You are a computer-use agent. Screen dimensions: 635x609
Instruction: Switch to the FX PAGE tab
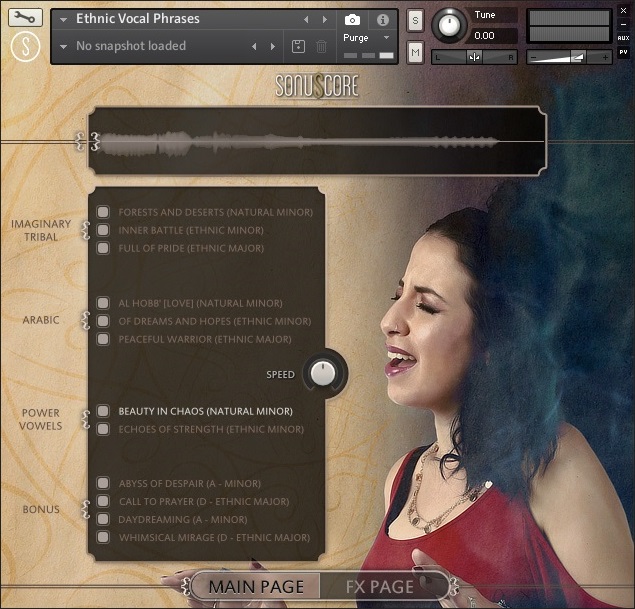click(x=380, y=586)
